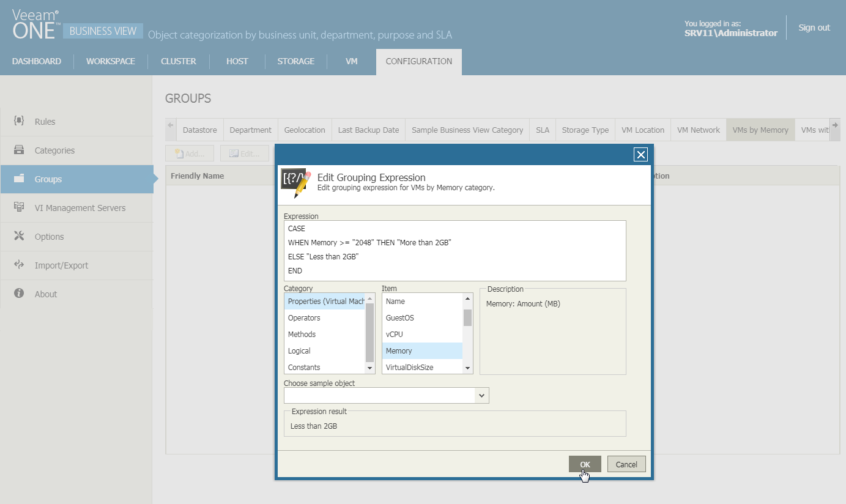
Task: Open the Workspace tab
Action: tap(111, 61)
